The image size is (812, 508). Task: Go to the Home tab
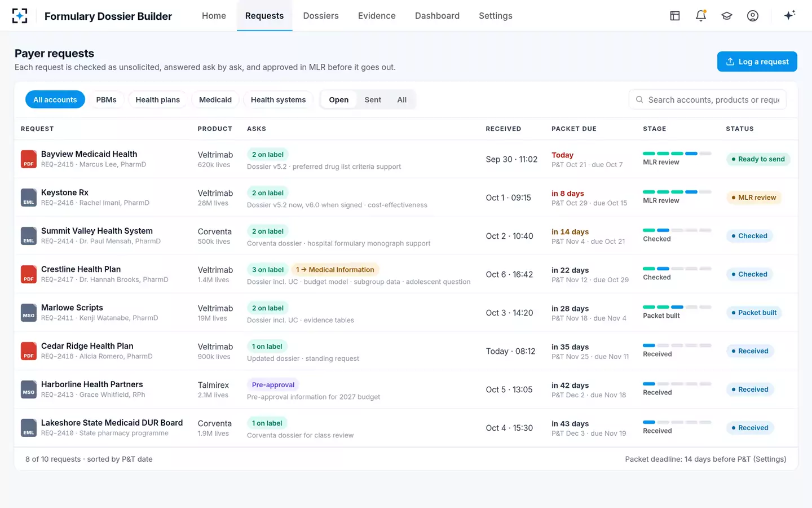click(x=214, y=16)
